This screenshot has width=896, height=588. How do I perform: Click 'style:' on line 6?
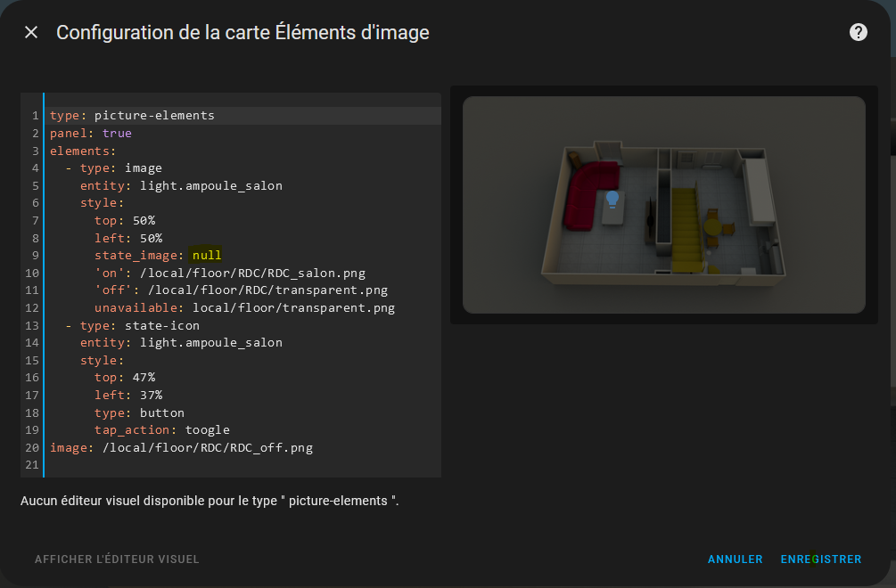point(102,203)
